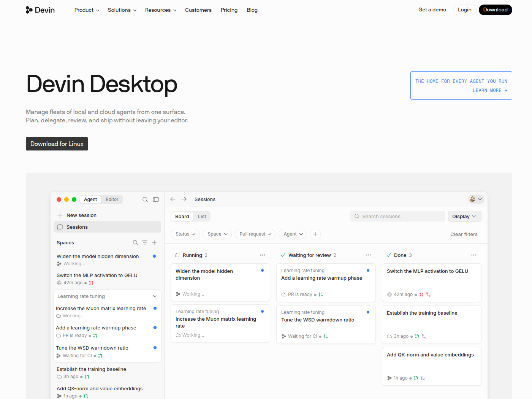The width and height of the screenshot is (532, 399).
Task: Click the plus icon beside New session
Action: [x=60, y=215]
